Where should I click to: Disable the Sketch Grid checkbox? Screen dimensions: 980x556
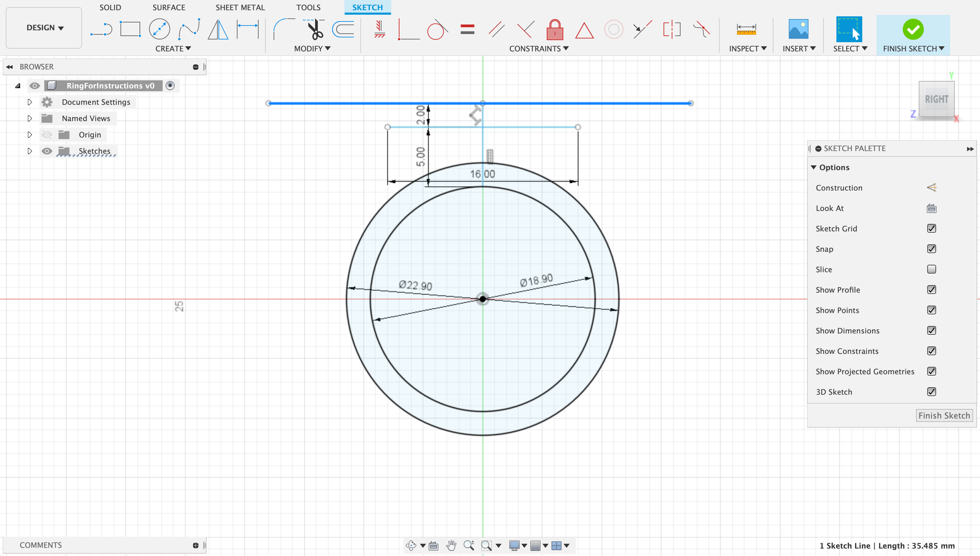click(931, 228)
